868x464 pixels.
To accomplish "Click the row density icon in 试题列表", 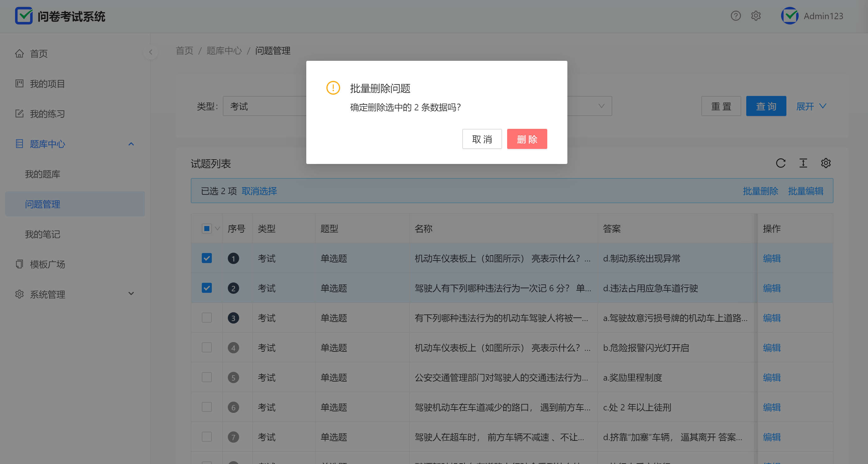I will pos(803,163).
